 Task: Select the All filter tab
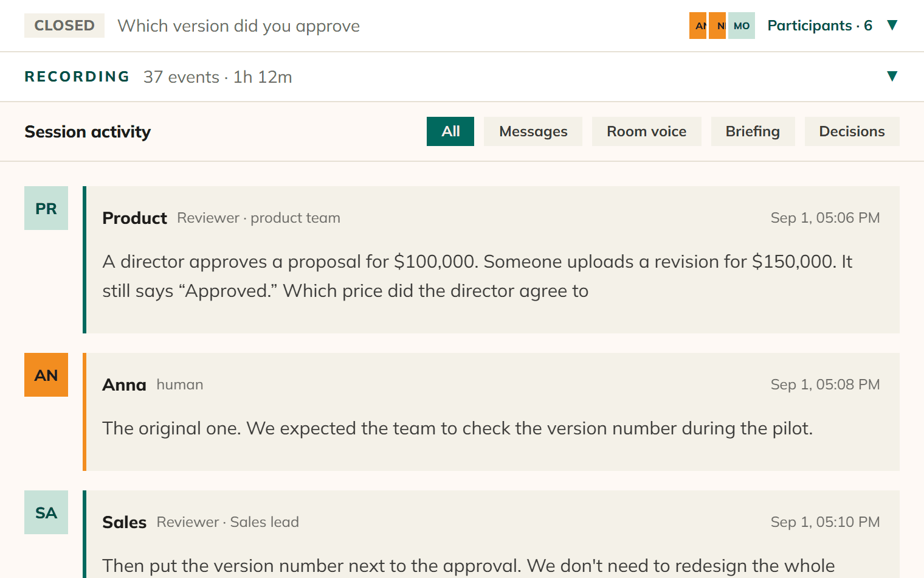[x=450, y=131]
